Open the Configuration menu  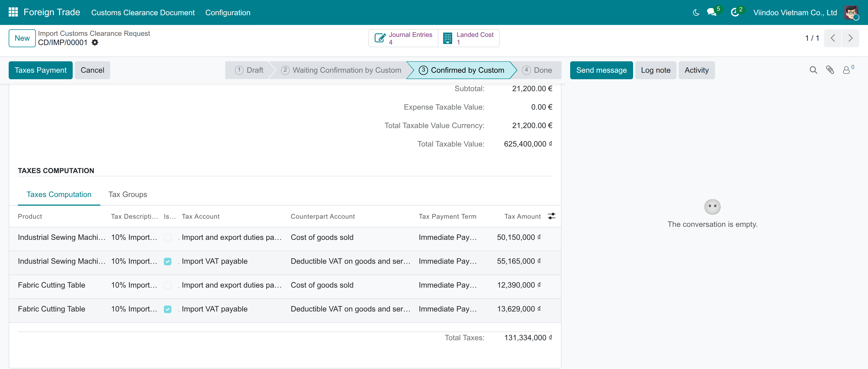[228, 12]
